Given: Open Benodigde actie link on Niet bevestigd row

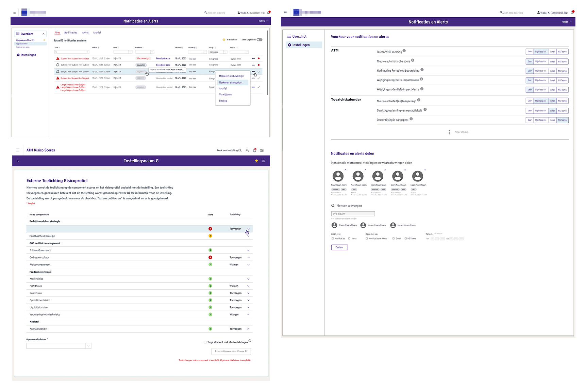Looking at the screenshot, I should click(x=163, y=58).
